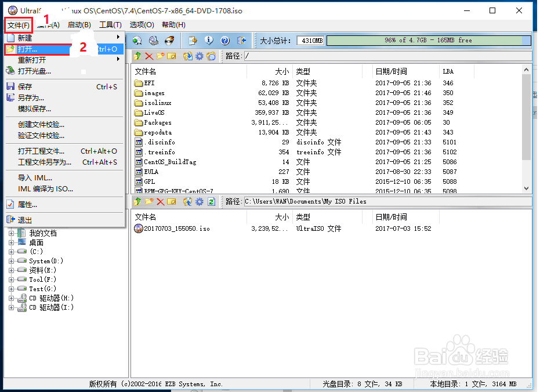Go up one level in ISO image pane

coord(137,56)
